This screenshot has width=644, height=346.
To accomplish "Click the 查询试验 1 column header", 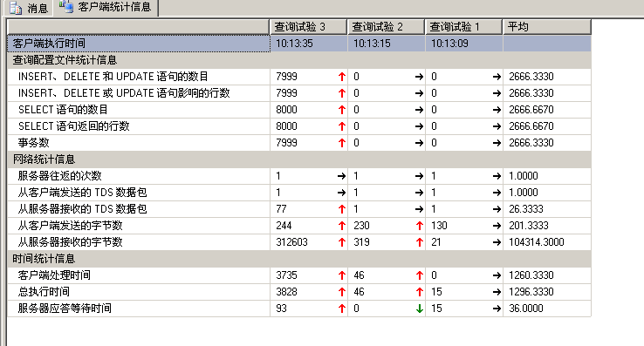I will click(463, 27).
